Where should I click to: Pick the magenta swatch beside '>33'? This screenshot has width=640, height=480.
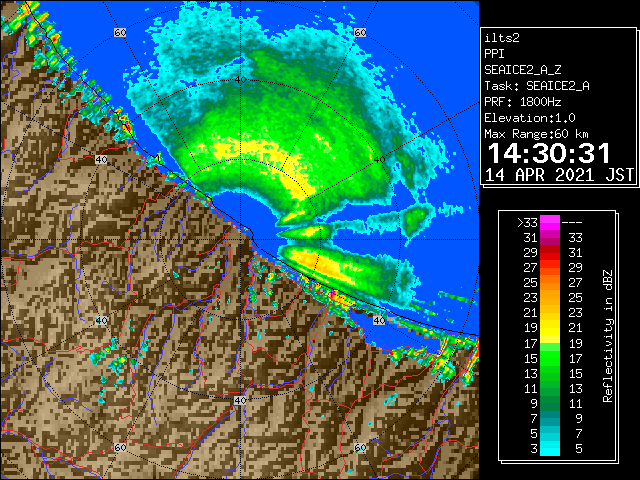click(x=550, y=223)
